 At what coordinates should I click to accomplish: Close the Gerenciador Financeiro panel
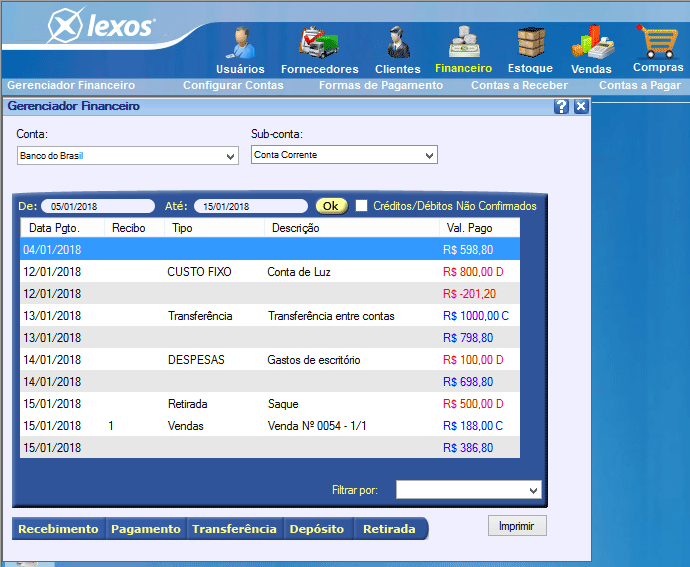pyautogui.click(x=581, y=107)
